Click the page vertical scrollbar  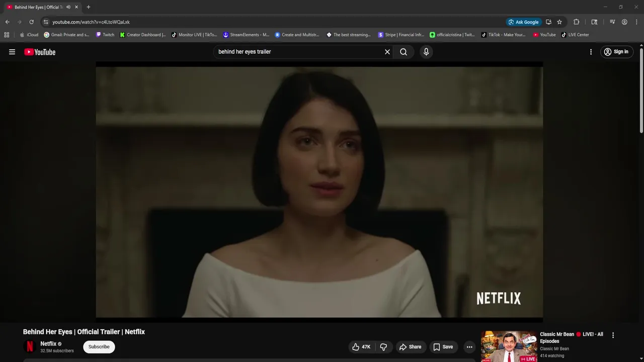(x=641, y=90)
